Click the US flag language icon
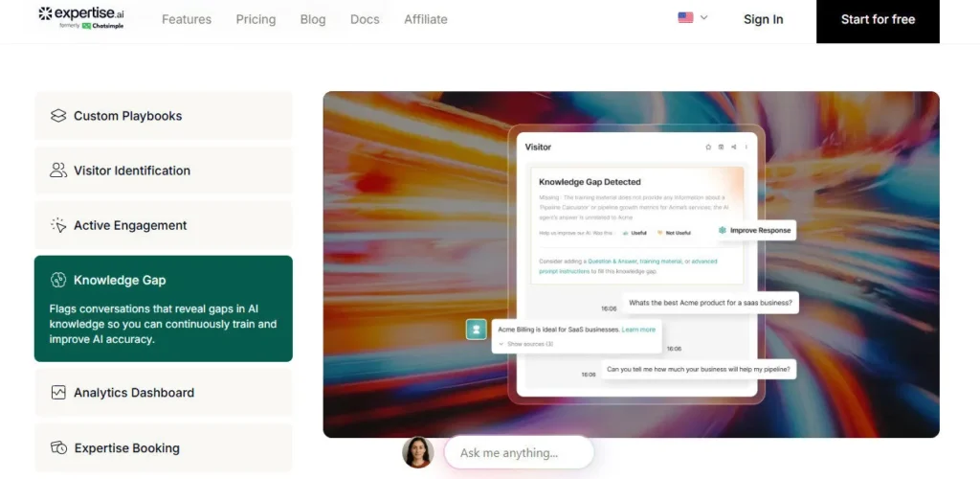The image size is (980, 479). (685, 17)
